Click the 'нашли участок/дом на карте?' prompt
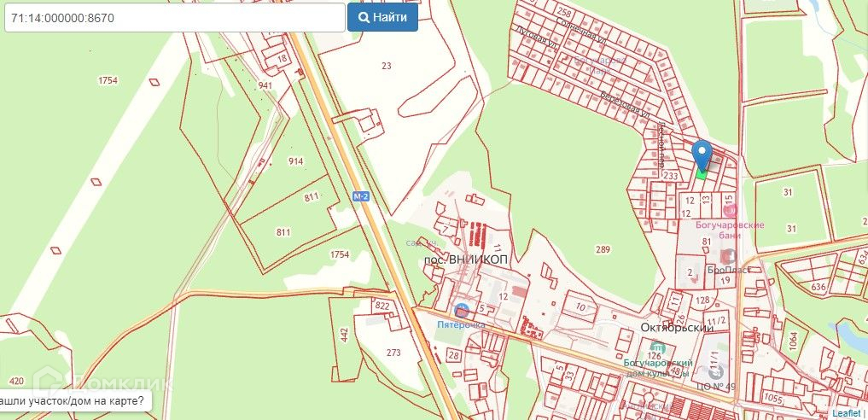The height and width of the screenshot is (420, 868). tap(75, 400)
